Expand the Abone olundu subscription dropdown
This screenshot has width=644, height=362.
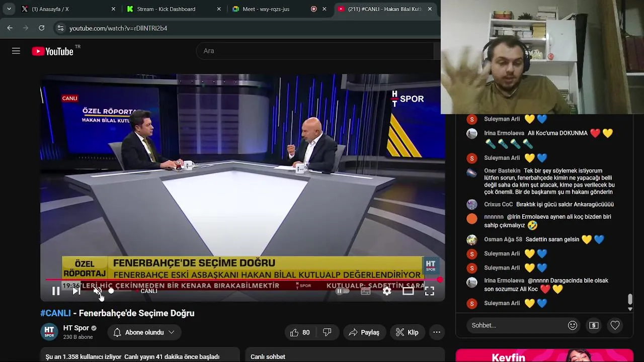click(144, 332)
